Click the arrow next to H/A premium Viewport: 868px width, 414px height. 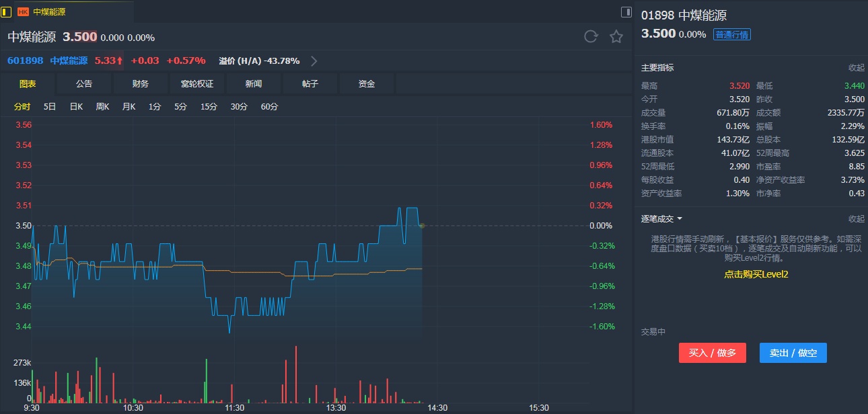[x=314, y=61]
